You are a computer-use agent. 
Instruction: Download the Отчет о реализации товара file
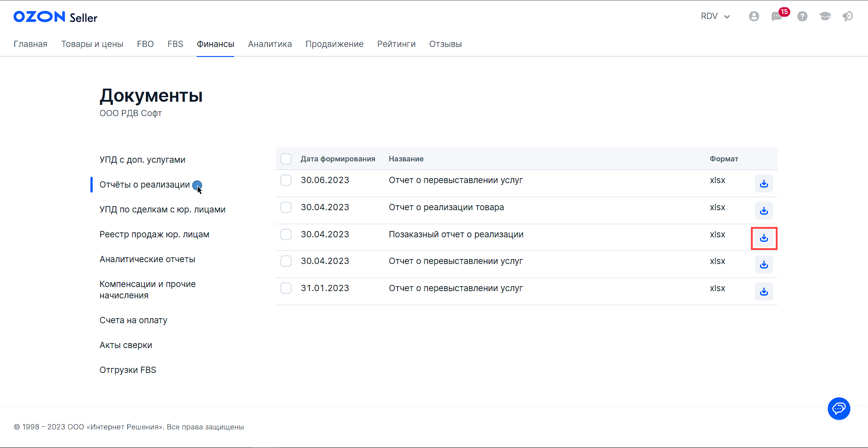[764, 211]
